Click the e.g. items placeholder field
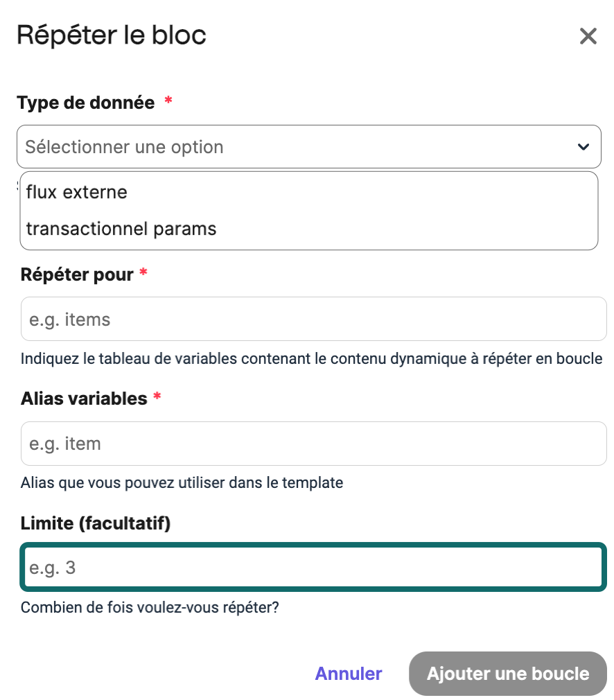 (x=308, y=318)
